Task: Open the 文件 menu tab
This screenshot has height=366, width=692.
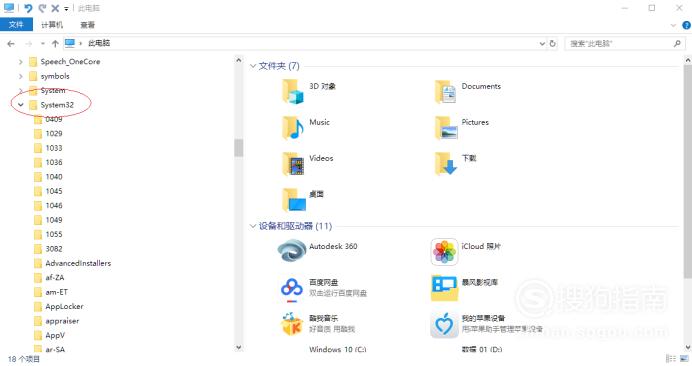Action: tap(16, 24)
